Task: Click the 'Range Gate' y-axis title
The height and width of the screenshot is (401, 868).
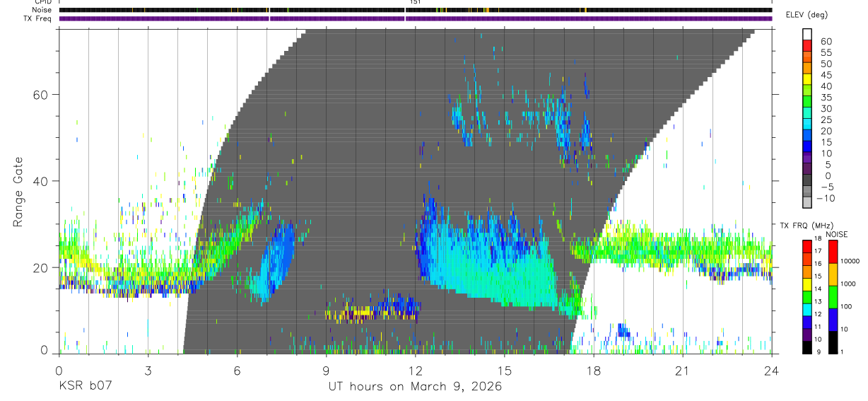Action: click(x=18, y=192)
